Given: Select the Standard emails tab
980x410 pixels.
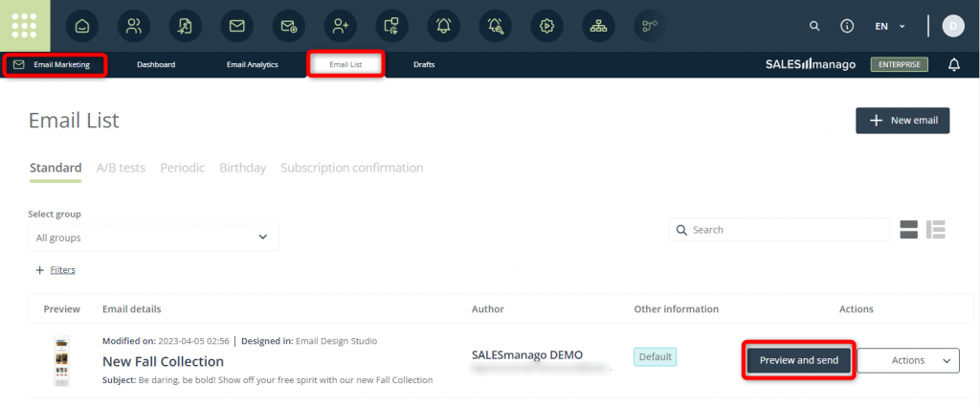Looking at the screenshot, I should click(56, 168).
